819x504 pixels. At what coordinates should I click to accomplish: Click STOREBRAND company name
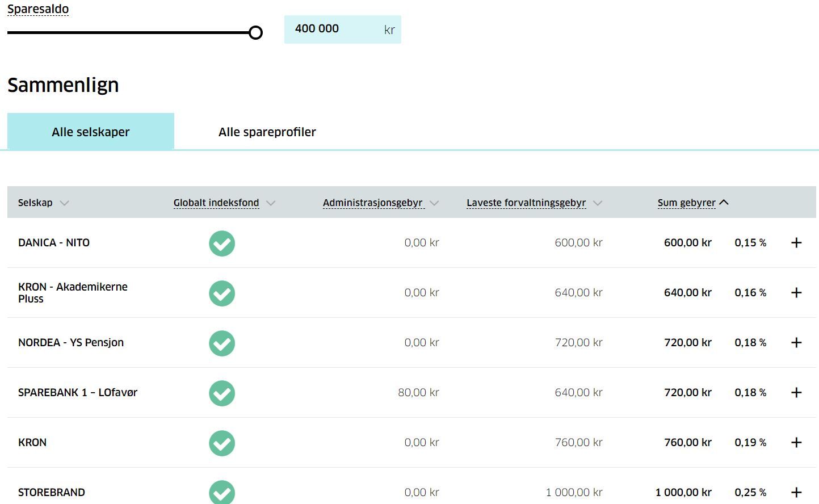pos(52,492)
